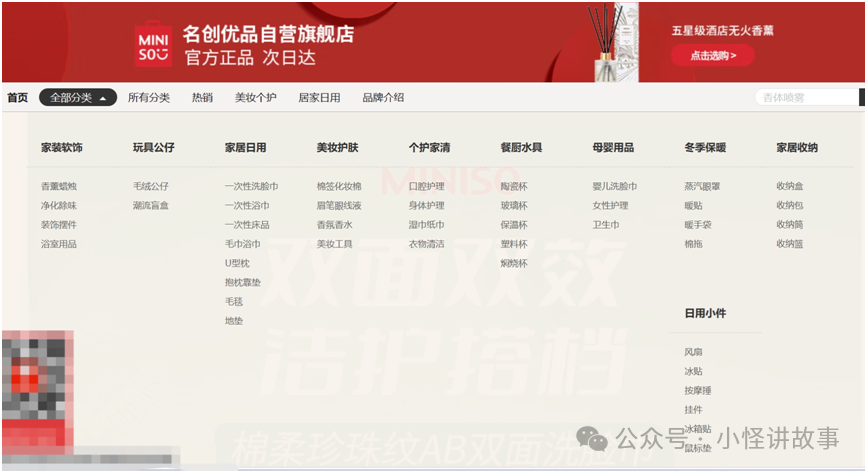Screen dimensions: 867x473
Task: Click 塑料杯 link
Action: (514, 244)
